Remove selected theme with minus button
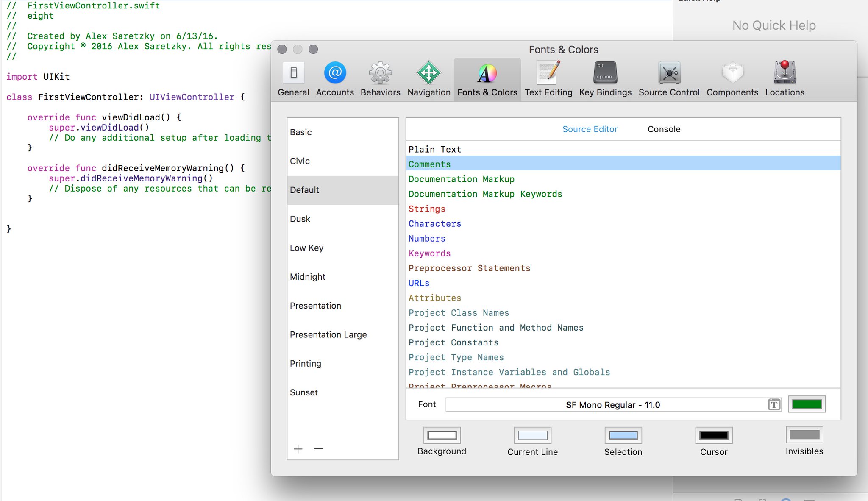The height and width of the screenshot is (501, 868). pos(319,449)
